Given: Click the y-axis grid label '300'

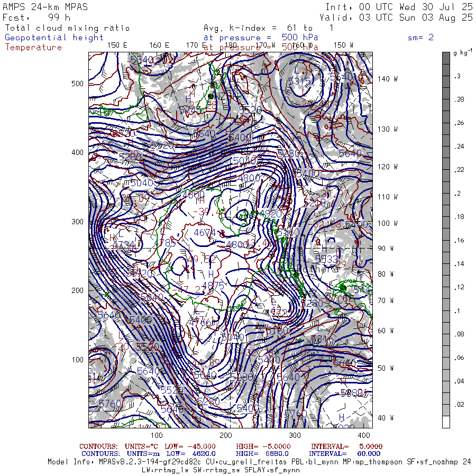Looking at the screenshot, I should 77,222.
